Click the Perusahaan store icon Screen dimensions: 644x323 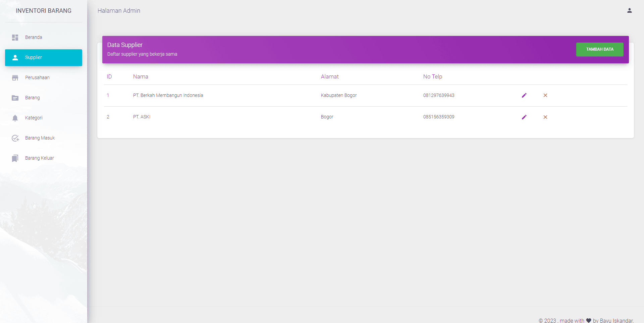click(x=15, y=77)
